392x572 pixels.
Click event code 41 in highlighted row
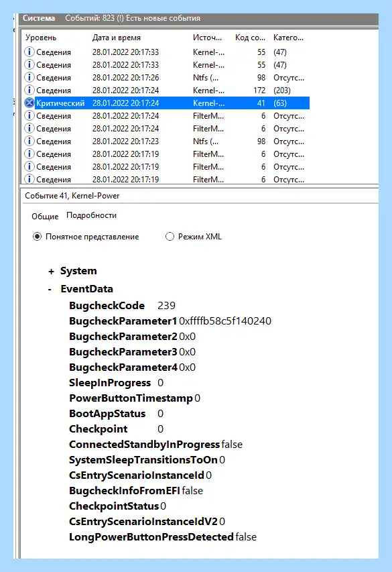click(261, 103)
